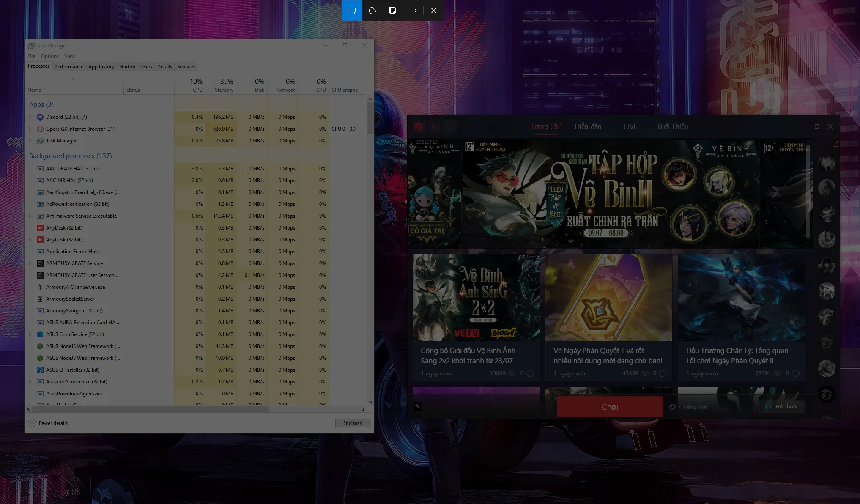The width and height of the screenshot is (860, 504).
Task: Click the Task Manager vertical scrollbar thumb
Action: coord(370,118)
